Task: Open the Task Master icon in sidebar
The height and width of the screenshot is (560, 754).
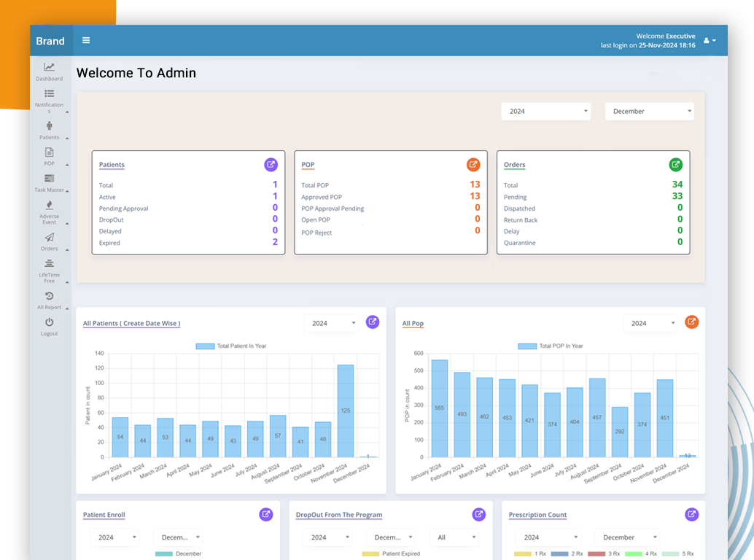Action: pos(49,179)
